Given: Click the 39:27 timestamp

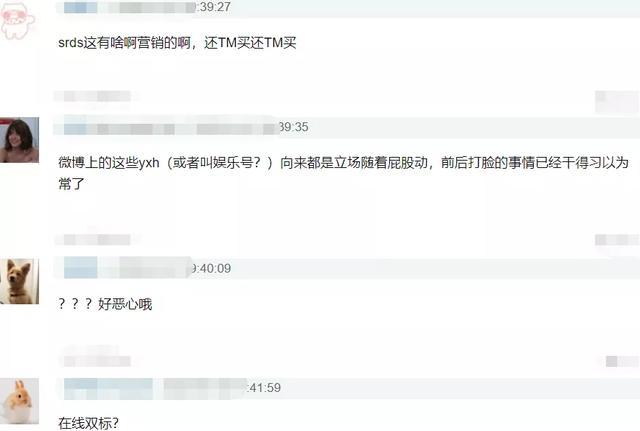Looking at the screenshot, I should (213, 7).
